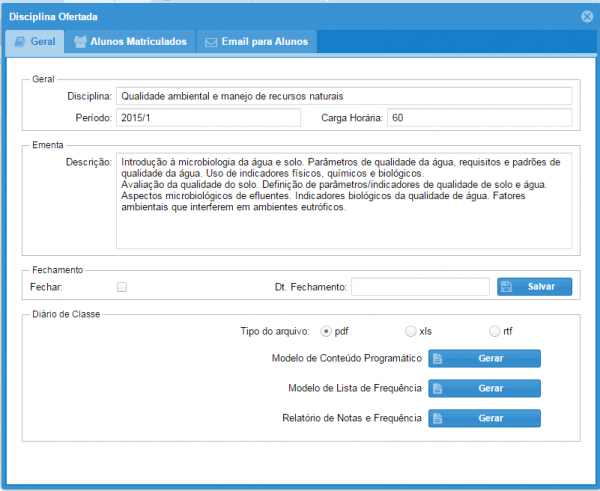
Task: Close the Disciplina Ofertada dialog
Action: tap(587, 16)
